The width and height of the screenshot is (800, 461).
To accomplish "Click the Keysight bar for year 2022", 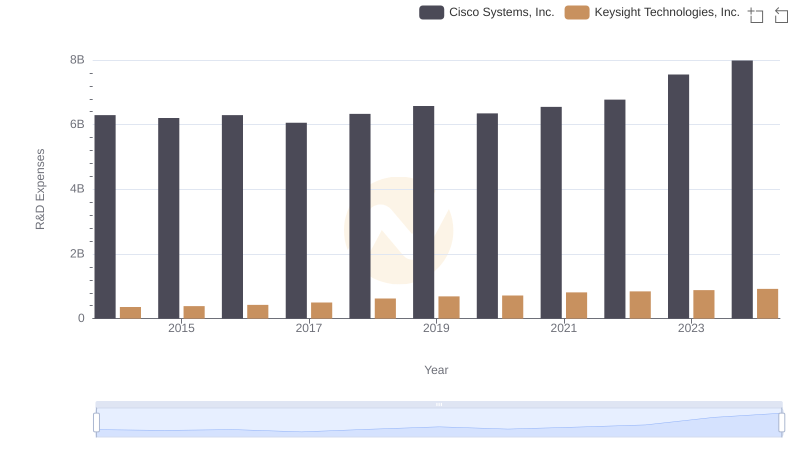I will click(640, 305).
